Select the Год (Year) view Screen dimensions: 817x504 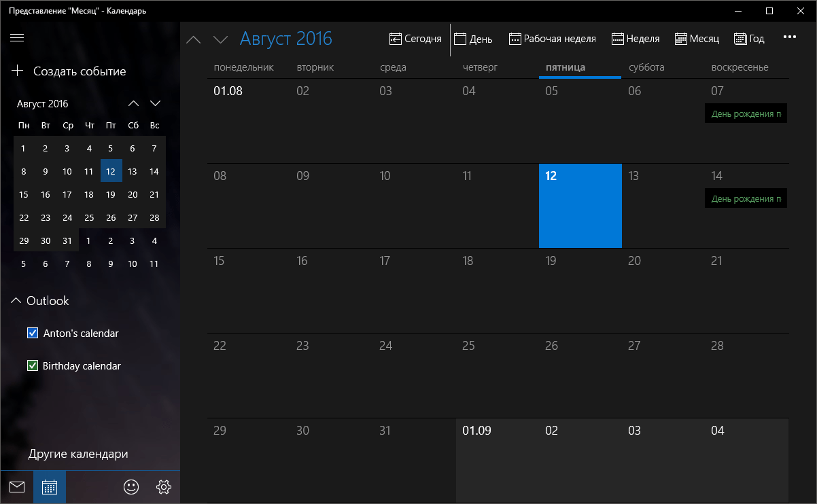pyautogui.click(x=749, y=39)
